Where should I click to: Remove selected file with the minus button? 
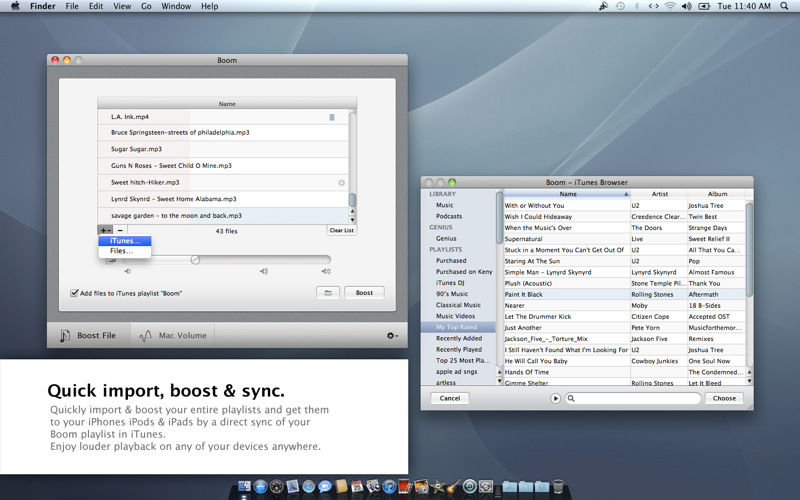120,230
